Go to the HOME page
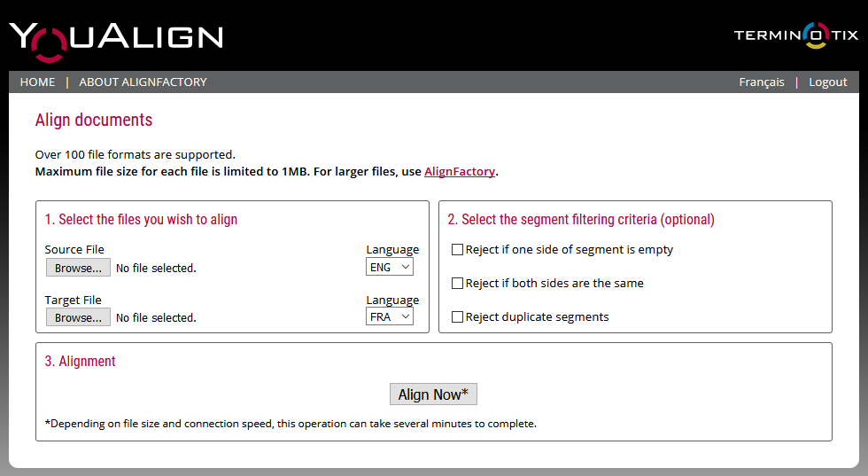 click(x=37, y=82)
